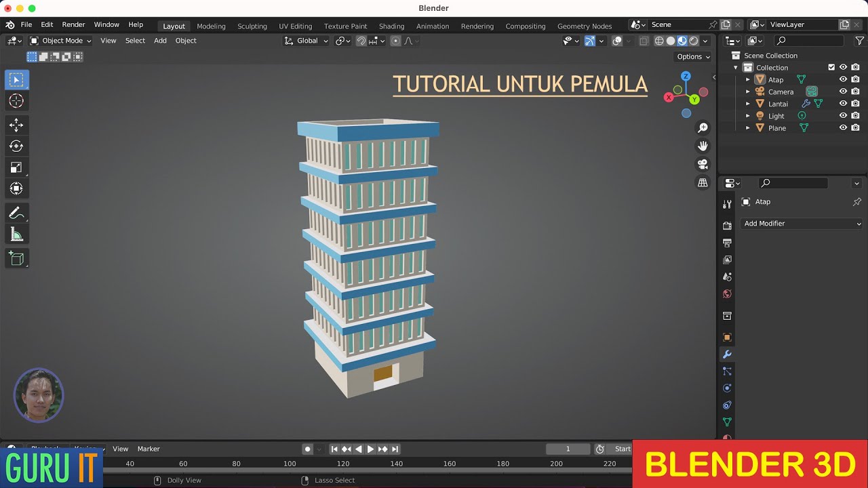Toggle proportional editing button
Viewport: 868px width, 488px height.
[396, 41]
